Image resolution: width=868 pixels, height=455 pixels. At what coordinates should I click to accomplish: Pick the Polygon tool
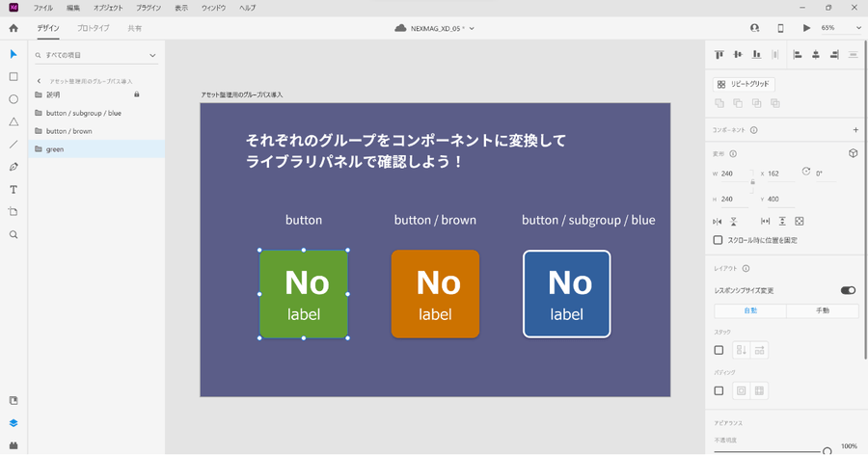[14, 122]
